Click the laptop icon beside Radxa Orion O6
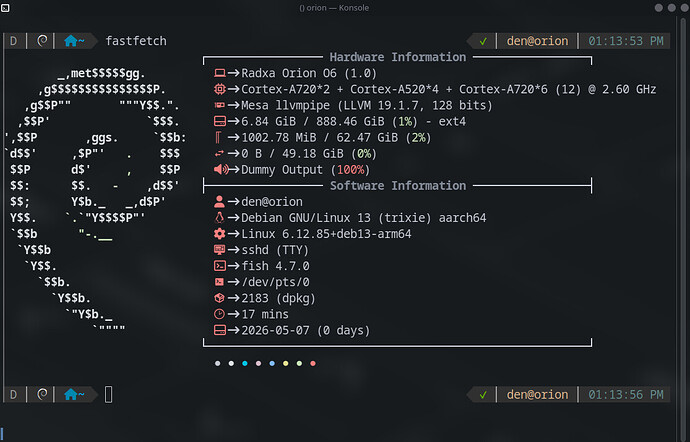Screen dimensions: 690x442 coord(220,73)
